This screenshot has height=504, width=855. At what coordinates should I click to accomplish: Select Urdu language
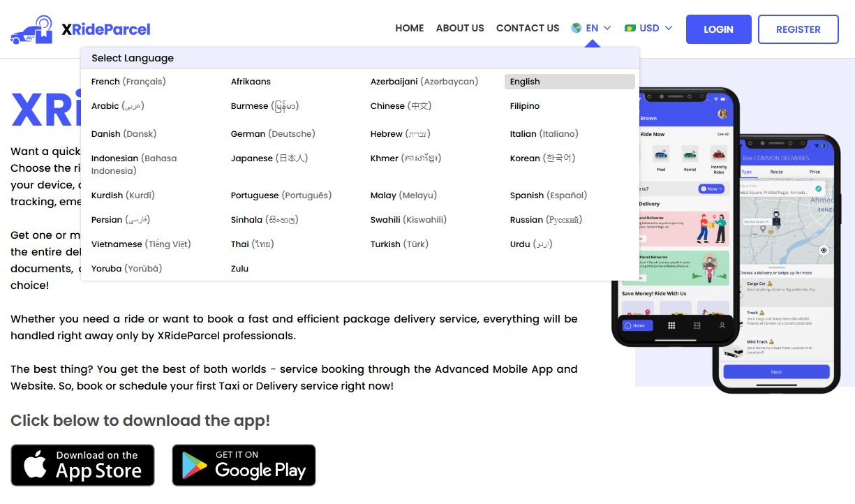pyautogui.click(x=531, y=244)
